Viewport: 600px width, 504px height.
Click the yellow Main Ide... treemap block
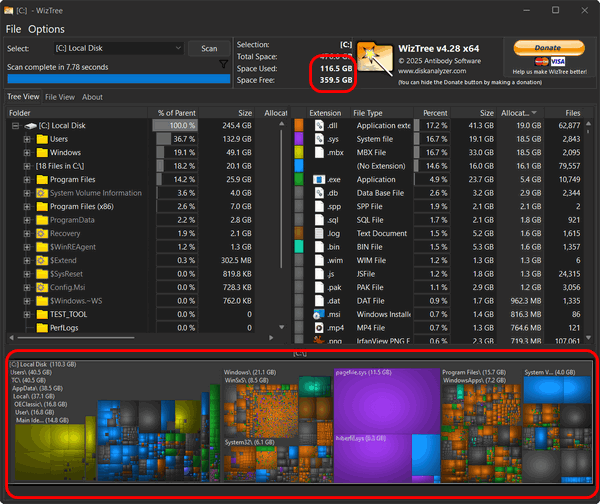click(50, 452)
